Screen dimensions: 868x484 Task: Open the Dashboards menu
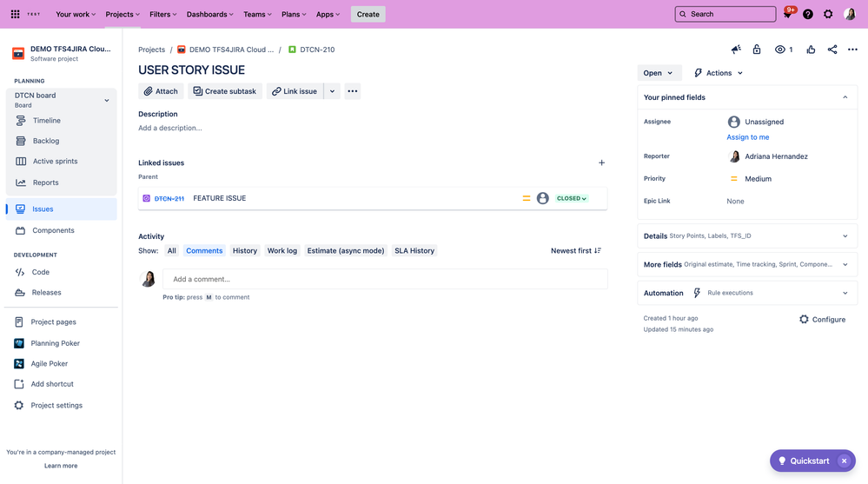pyautogui.click(x=209, y=15)
